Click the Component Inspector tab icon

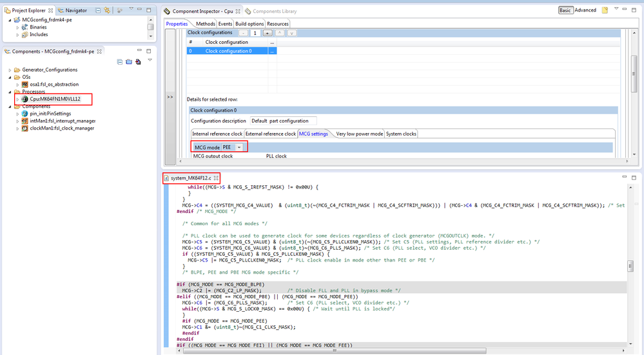[167, 11]
